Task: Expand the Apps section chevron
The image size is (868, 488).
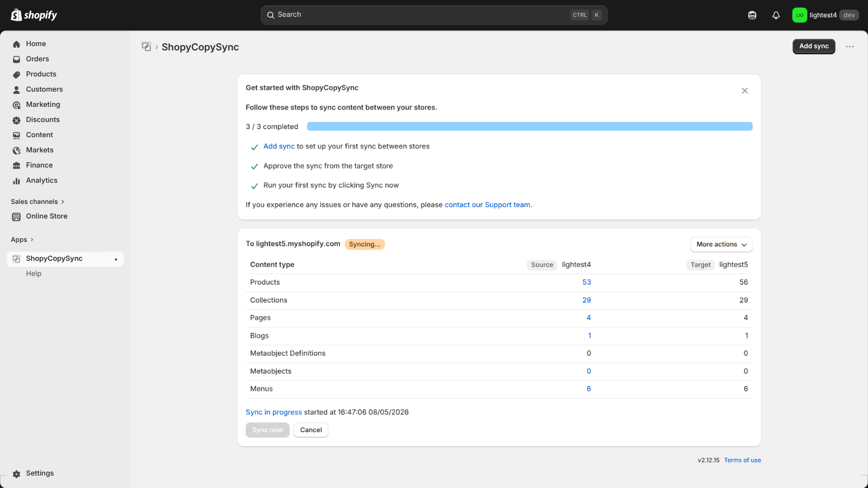Action: pyautogui.click(x=32, y=240)
